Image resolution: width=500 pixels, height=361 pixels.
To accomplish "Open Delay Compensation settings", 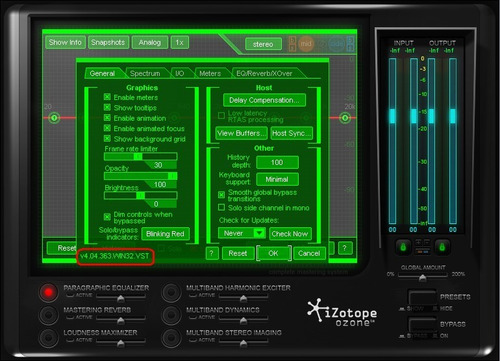I will [264, 100].
